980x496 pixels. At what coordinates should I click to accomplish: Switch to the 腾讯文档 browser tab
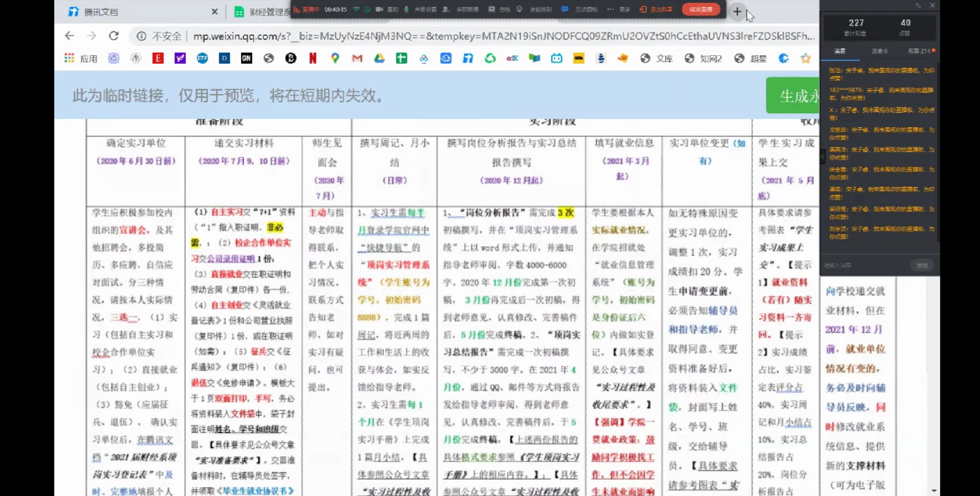click(x=138, y=12)
